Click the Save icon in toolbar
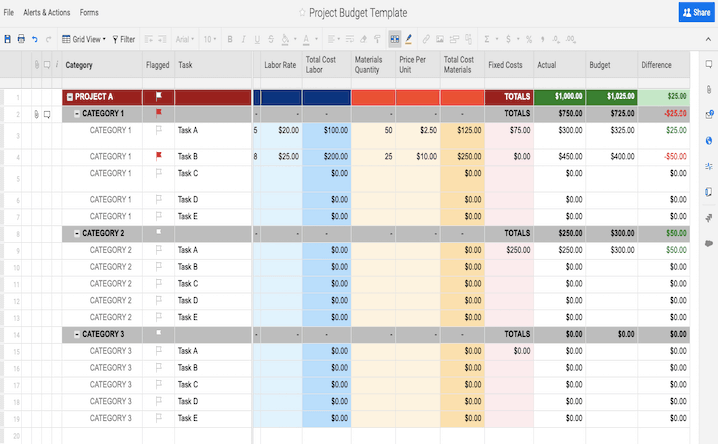Image resolution: width=718 pixels, height=444 pixels. [x=8, y=40]
